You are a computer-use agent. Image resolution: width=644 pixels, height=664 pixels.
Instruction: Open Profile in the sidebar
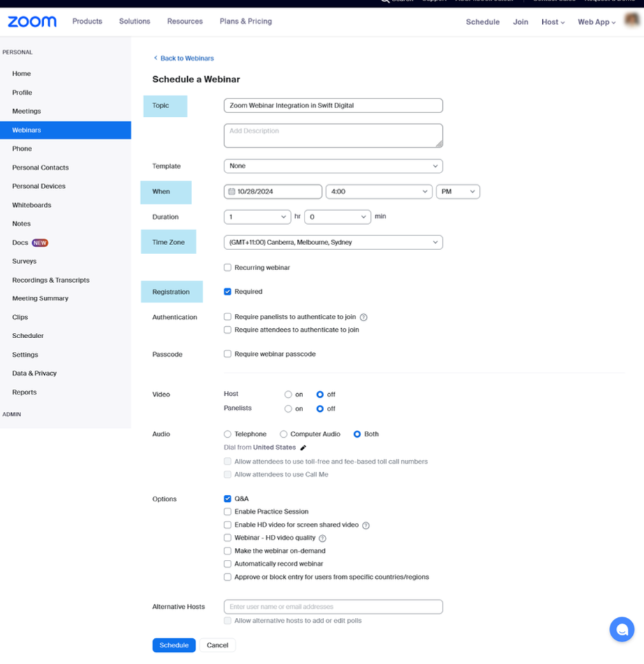point(22,92)
